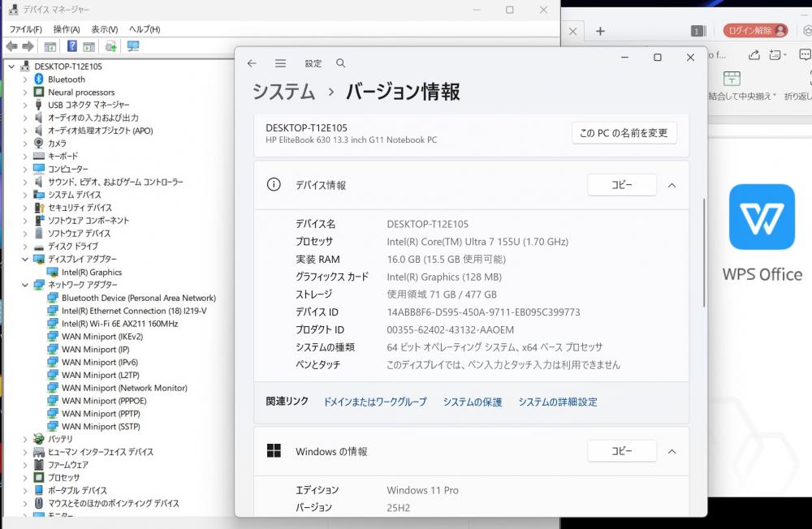The image size is (812, 529).
Task: Collapse the ネットワーク アダプター category
Action: tap(25, 285)
